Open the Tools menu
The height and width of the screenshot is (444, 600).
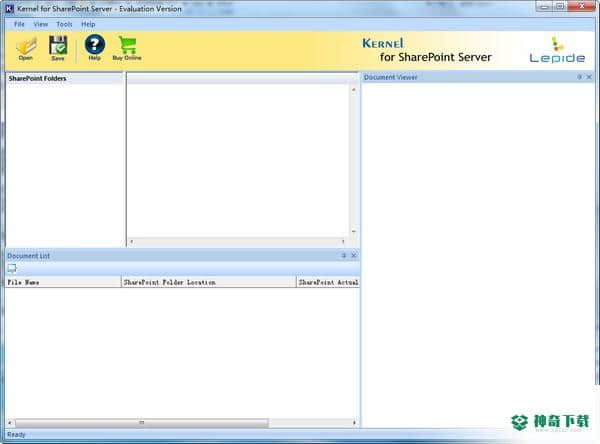(x=64, y=24)
